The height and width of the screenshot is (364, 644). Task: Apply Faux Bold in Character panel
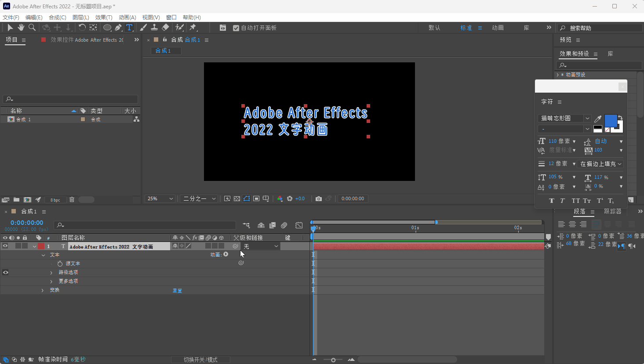(x=552, y=201)
